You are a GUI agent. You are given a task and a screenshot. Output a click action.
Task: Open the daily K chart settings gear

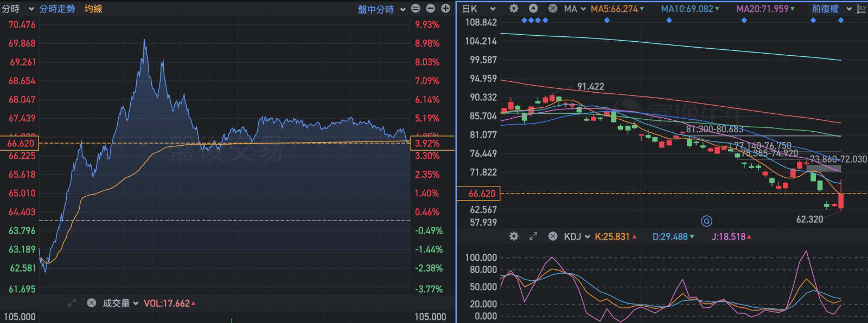pyautogui.click(x=514, y=9)
